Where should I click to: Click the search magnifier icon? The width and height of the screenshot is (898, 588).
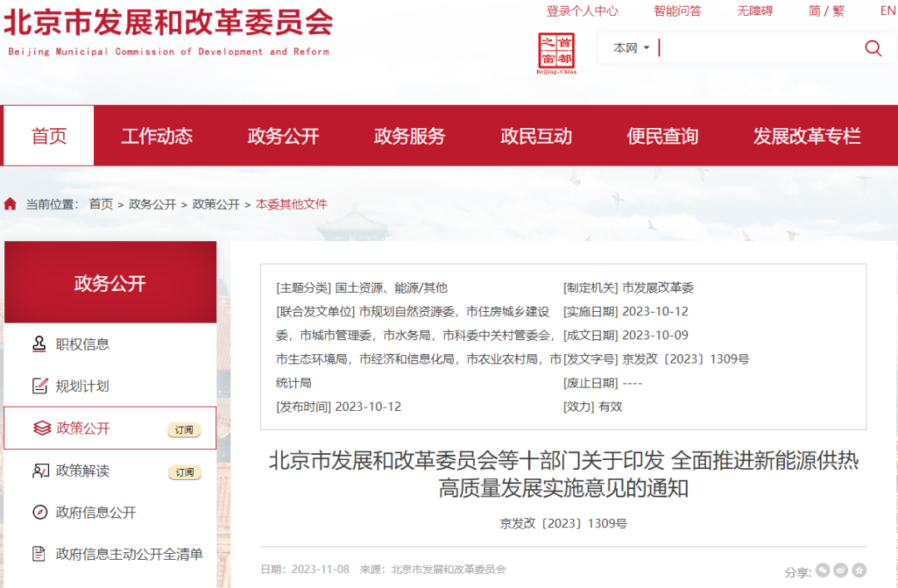click(x=873, y=48)
